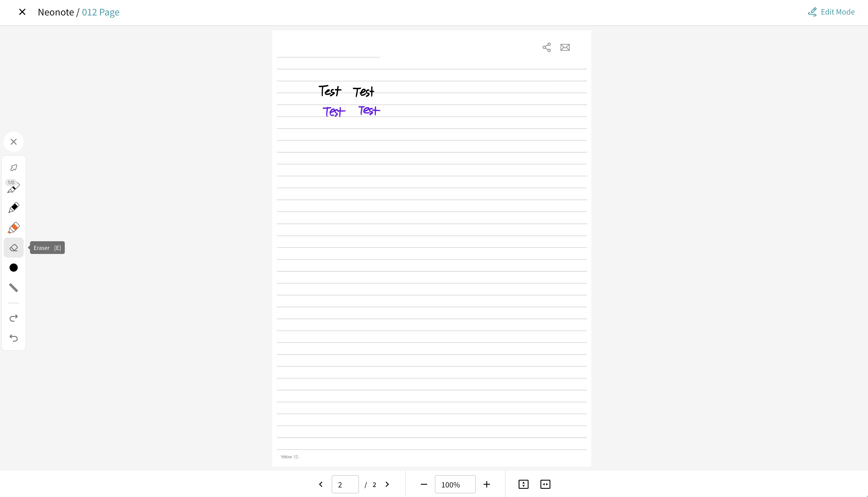The height and width of the screenshot is (497, 868).
Task: Select the black marker pen tool
Action: point(14,208)
